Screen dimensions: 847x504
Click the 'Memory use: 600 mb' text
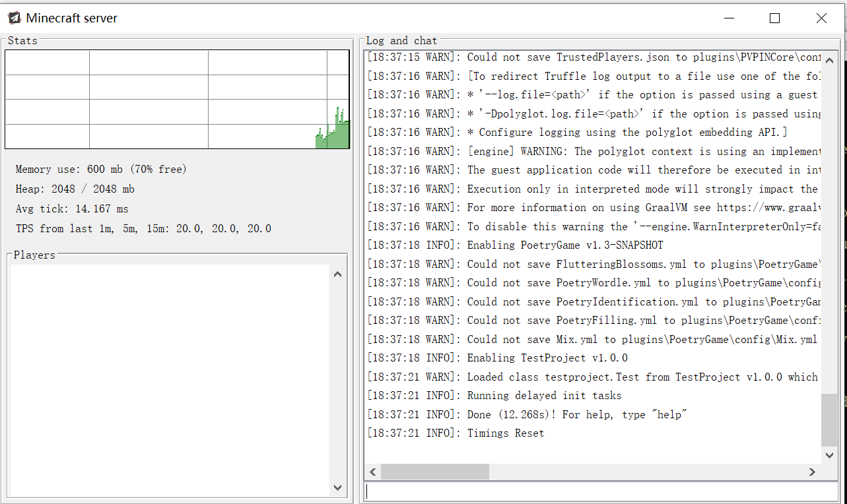point(69,170)
